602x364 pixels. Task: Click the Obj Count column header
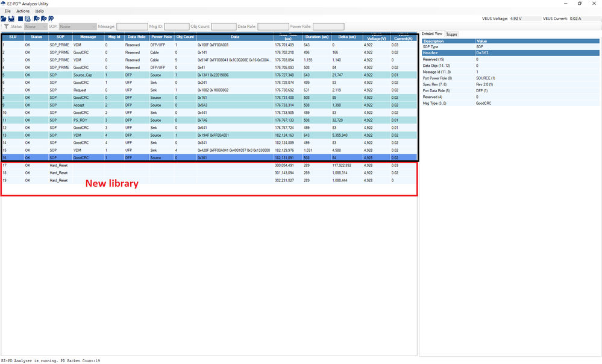coord(185,37)
